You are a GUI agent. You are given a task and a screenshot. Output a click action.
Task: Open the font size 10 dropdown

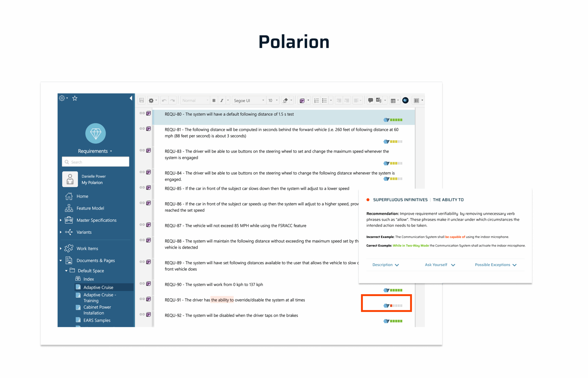tap(272, 100)
